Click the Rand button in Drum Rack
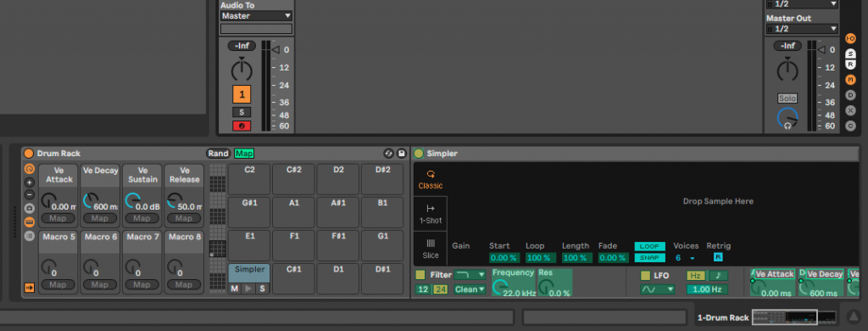The width and height of the screenshot is (868, 331). (218, 154)
